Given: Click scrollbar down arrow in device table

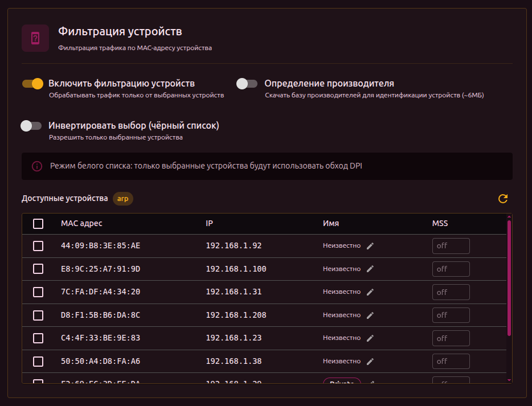Looking at the screenshot, I should coord(509,379).
